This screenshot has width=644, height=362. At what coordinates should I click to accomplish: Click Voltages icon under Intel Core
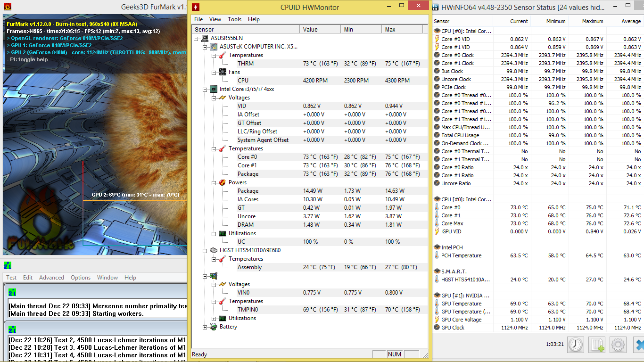pyautogui.click(x=223, y=98)
